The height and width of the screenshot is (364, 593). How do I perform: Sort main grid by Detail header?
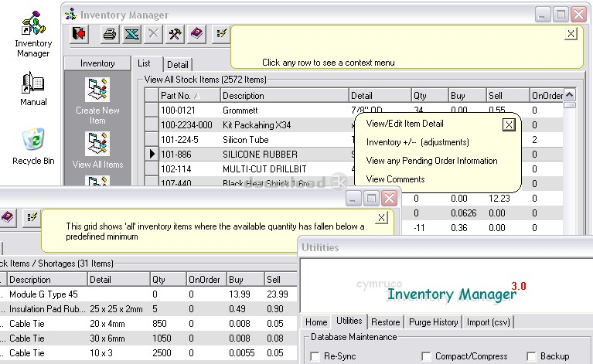tap(380, 96)
